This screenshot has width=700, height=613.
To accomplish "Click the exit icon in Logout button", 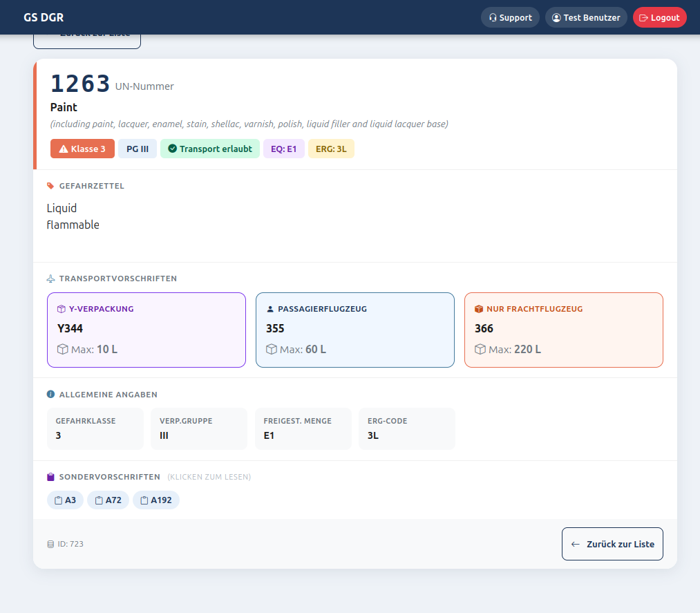I will (643, 18).
